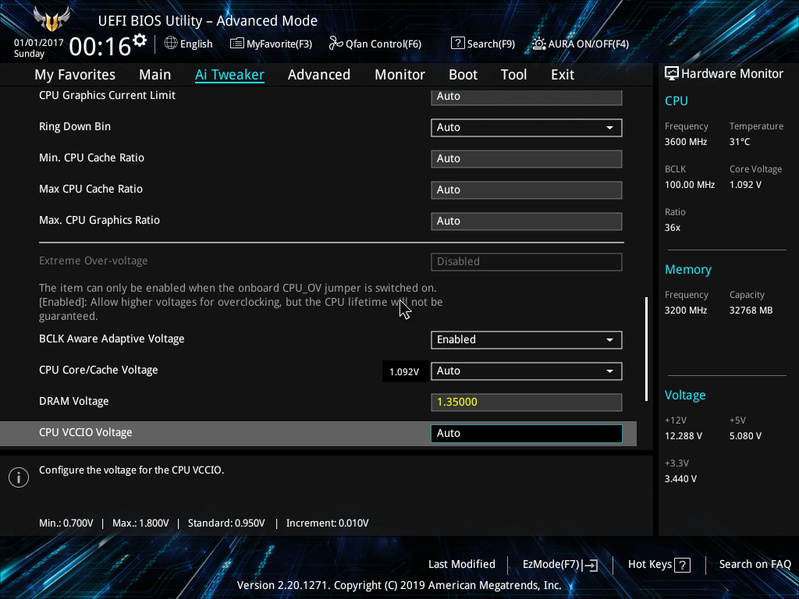799x599 pixels.
Task: Click the info circle icon in help area
Action: click(19, 477)
